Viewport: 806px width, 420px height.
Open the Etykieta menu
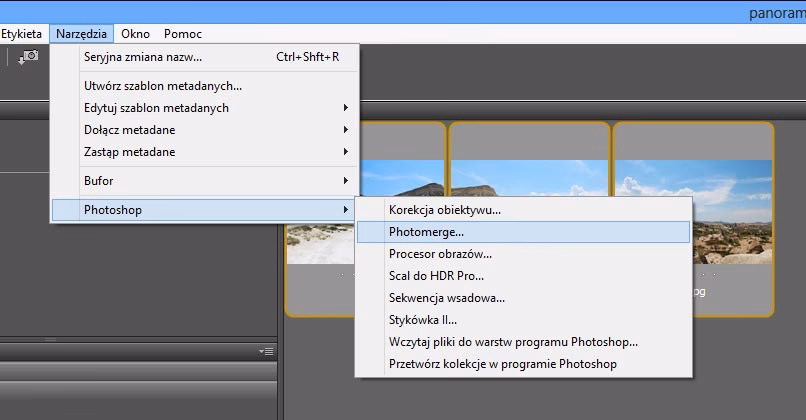(x=21, y=34)
